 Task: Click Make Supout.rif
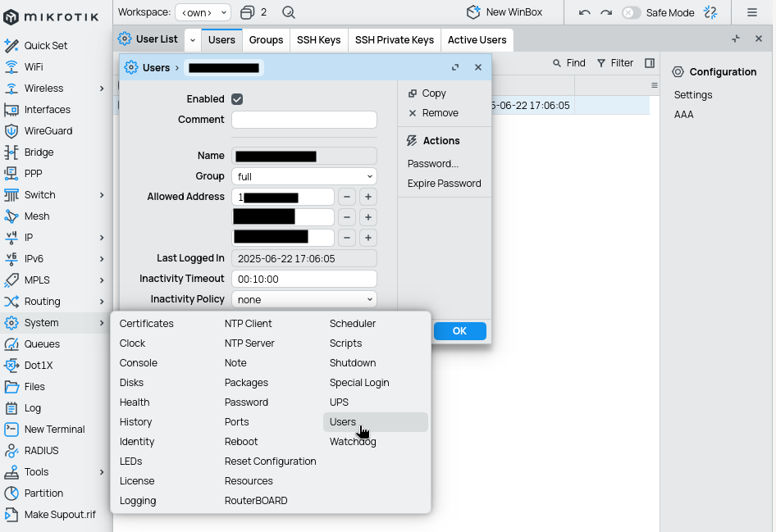pos(60,514)
